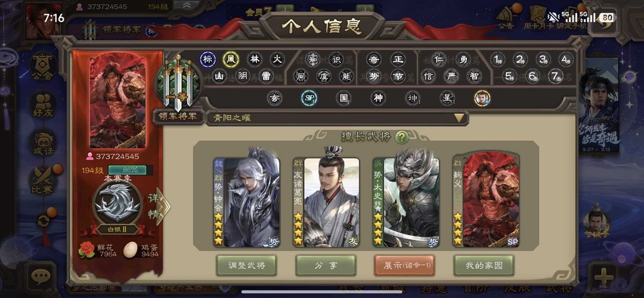Select the 国 category tab
644x298 pixels.
(x=343, y=99)
